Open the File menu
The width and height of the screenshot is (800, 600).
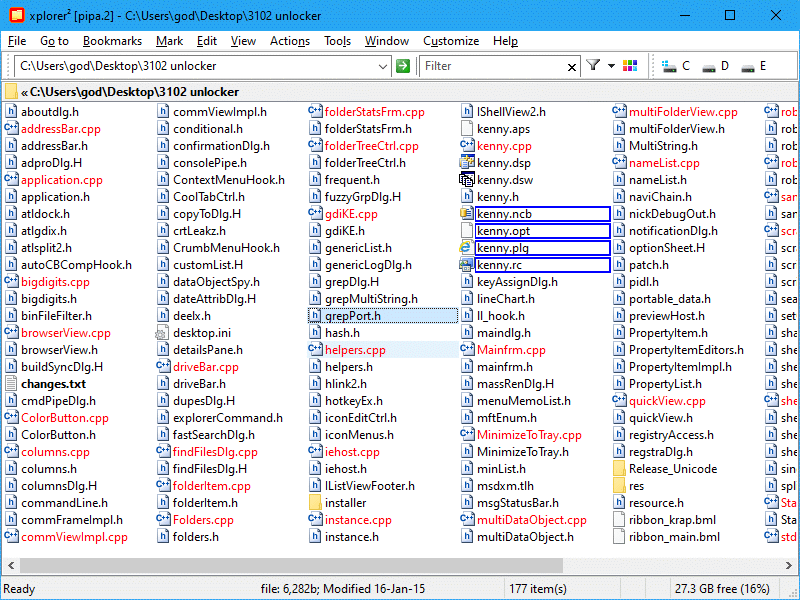17,41
